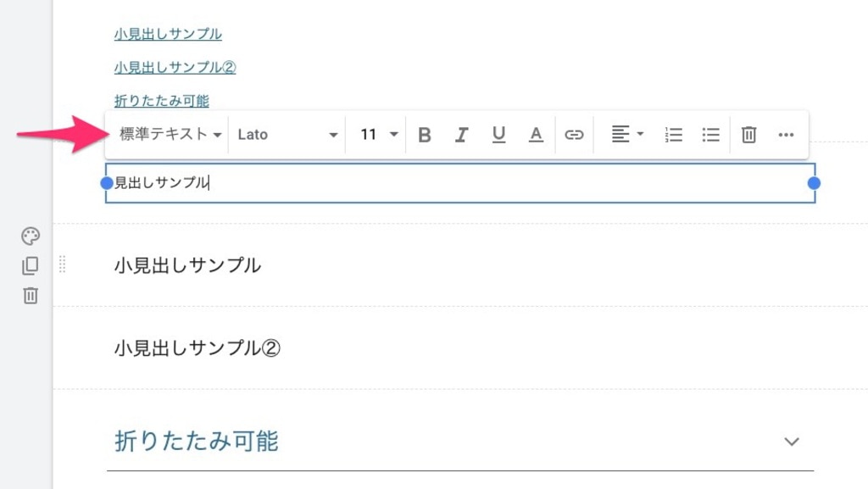Viewport: 868px width, 489px height.
Task: Open more options three-dot menu
Action: [x=786, y=135]
